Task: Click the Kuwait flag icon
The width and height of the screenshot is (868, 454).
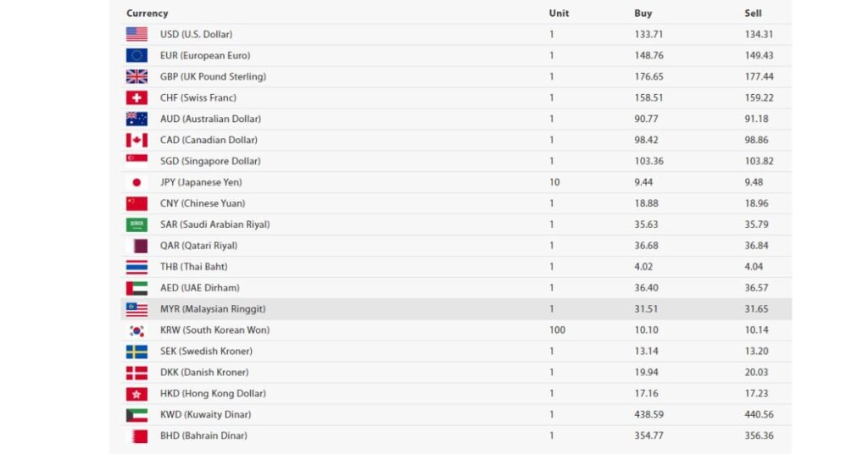Action: tap(136, 415)
